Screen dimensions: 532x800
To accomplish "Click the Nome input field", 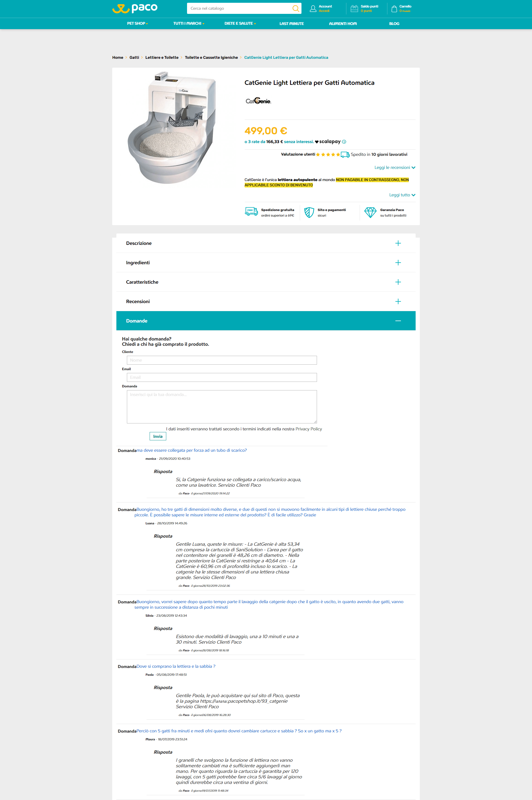I will point(222,360).
